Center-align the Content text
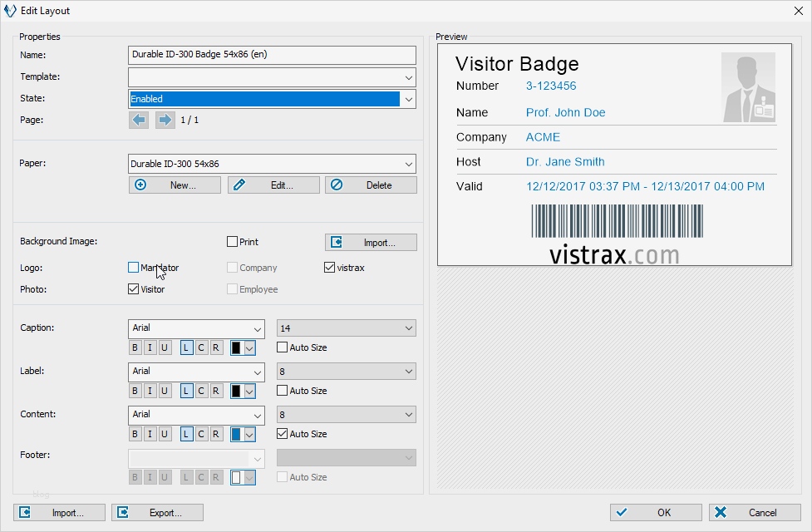 (201, 434)
